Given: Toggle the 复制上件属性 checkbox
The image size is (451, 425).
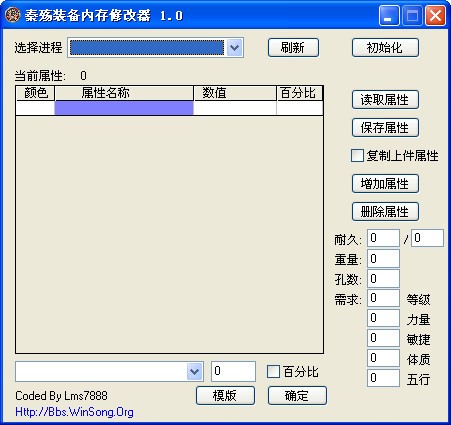Looking at the screenshot, I should pyautogui.click(x=357, y=156).
